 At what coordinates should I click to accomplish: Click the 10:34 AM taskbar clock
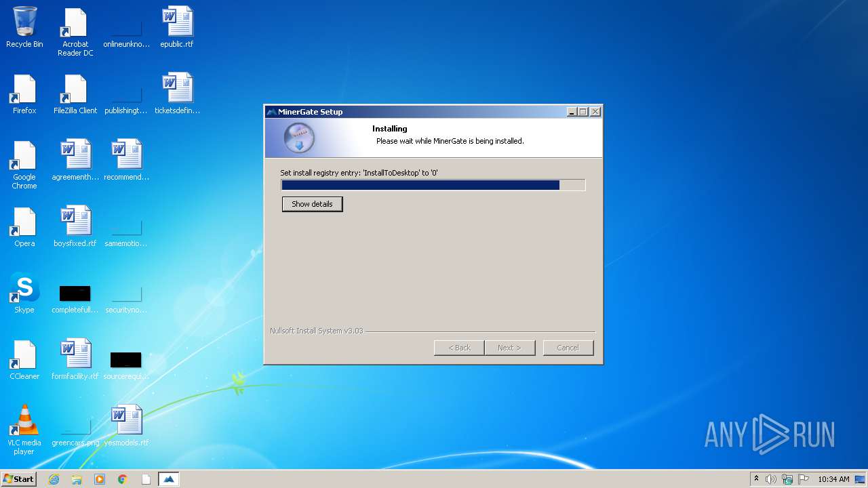tap(833, 479)
